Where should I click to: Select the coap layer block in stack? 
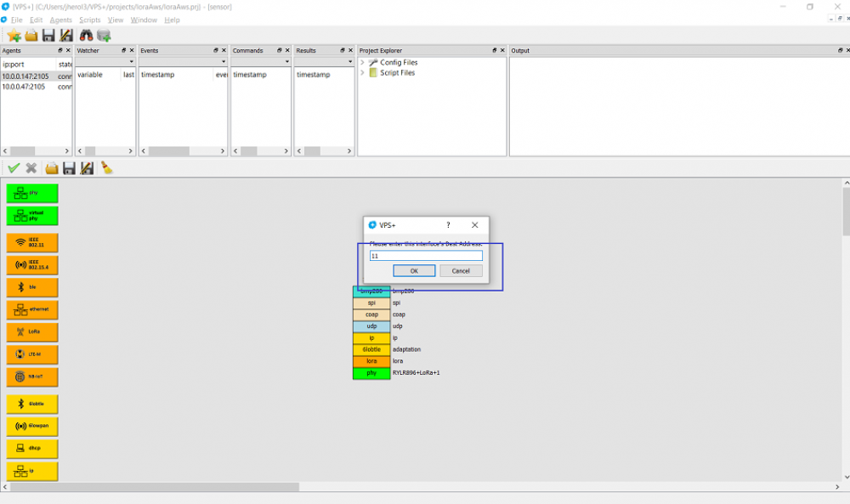(x=371, y=314)
